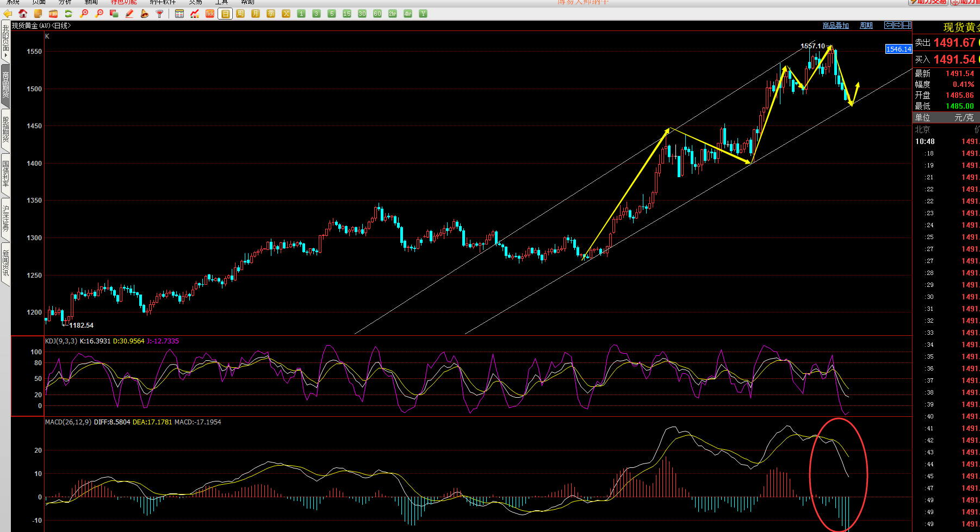980x532 pixels.
Task: Click the yellow back arrow icon
Action: tap(8, 14)
